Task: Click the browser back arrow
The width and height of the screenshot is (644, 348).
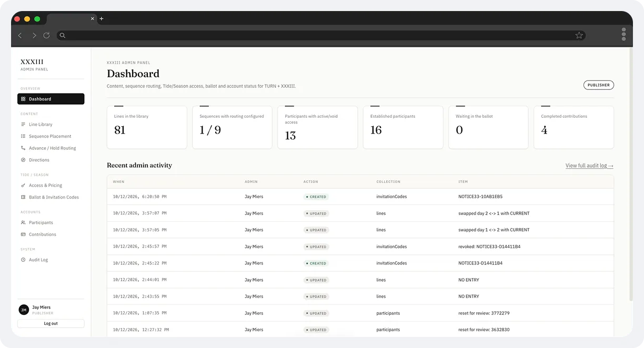Action: pos(20,35)
